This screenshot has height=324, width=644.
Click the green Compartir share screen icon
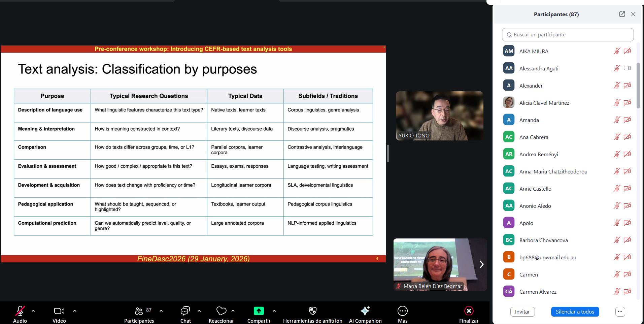[259, 311]
